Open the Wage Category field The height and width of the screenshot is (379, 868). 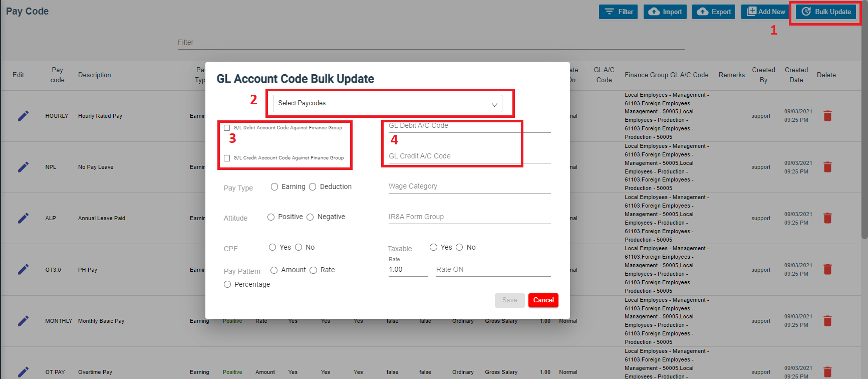[469, 186]
